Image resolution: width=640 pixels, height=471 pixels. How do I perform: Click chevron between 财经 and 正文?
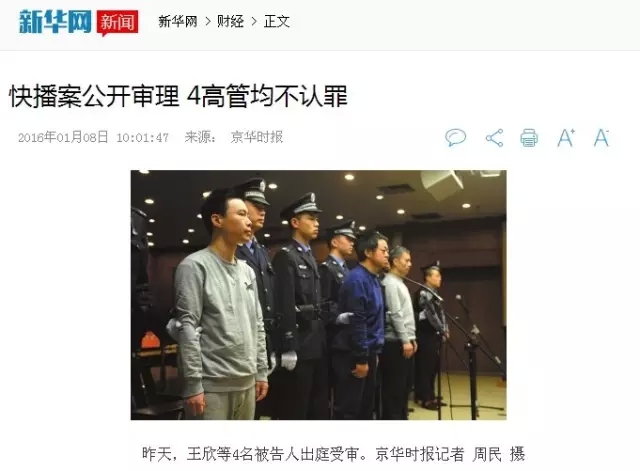[254, 22]
